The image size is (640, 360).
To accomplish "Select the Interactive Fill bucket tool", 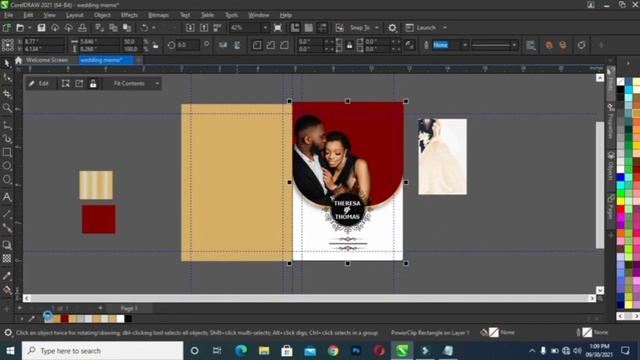I will 7,291.
